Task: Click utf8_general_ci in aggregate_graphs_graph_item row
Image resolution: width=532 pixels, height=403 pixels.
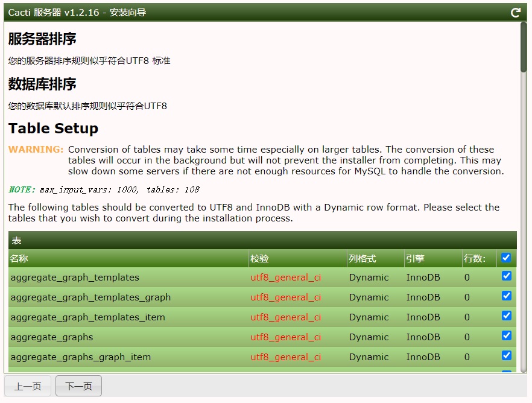Action: pos(285,357)
